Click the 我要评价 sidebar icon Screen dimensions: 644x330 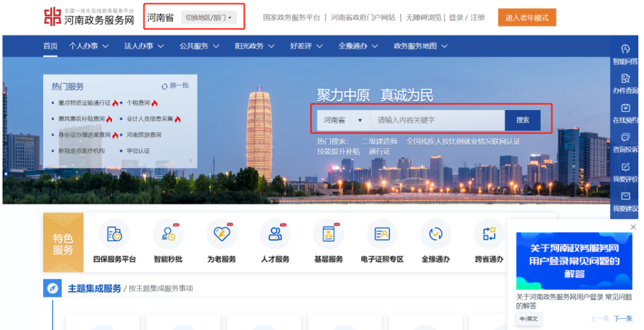click(625, 167)
